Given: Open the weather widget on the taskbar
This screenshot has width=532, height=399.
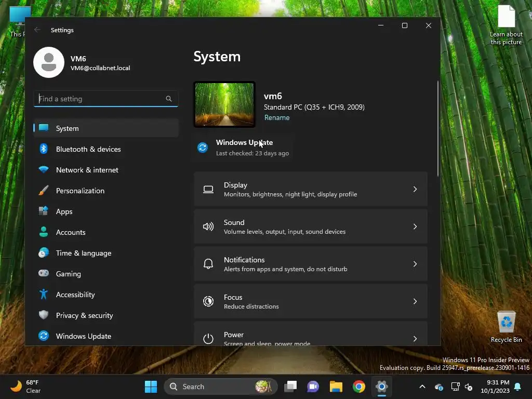Looking at the screenshot, I should click(25, 387).
